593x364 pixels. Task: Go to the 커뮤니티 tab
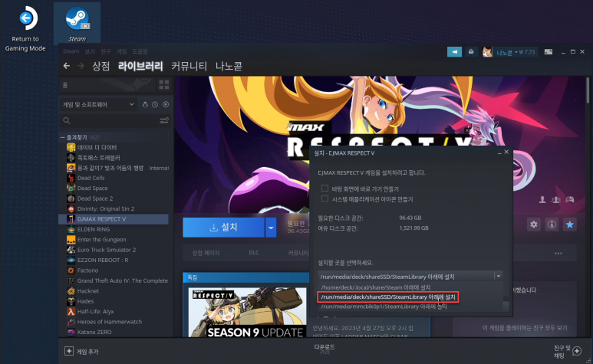(189, 66)
